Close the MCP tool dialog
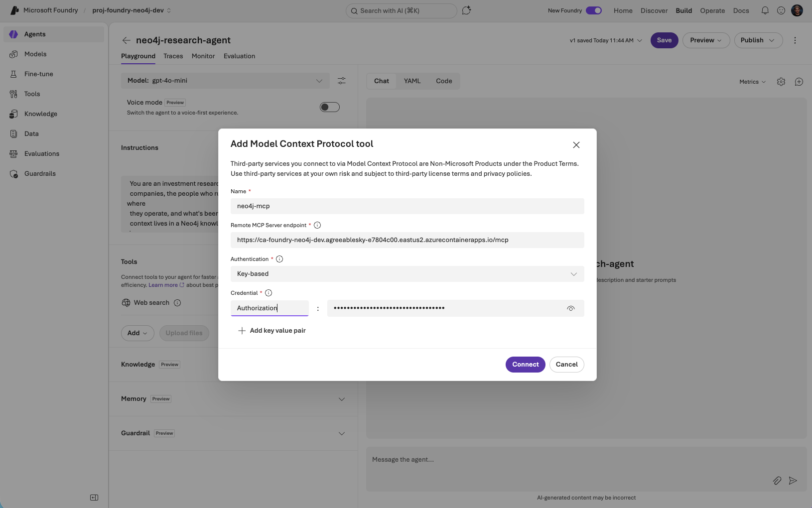Image resolution: width=812 pixels, height=508 pixels. point(576,145)
